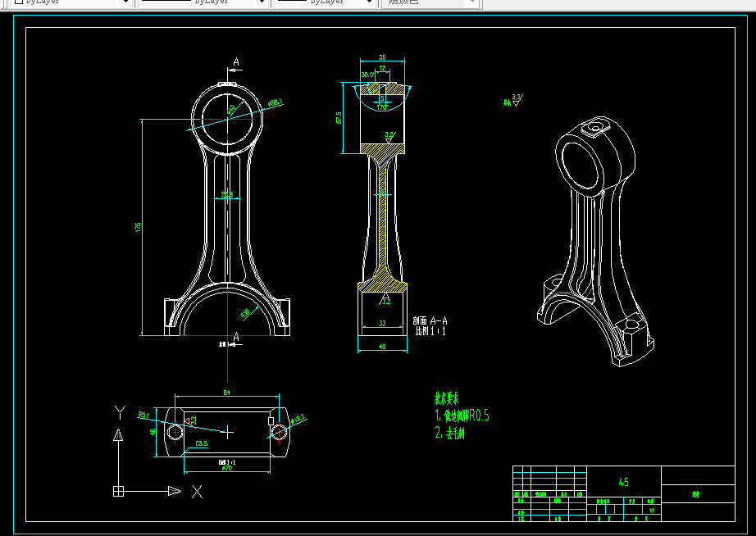Select the 45 material text in title block
Screen dimensions: 756x536
(x=623, y=482)
